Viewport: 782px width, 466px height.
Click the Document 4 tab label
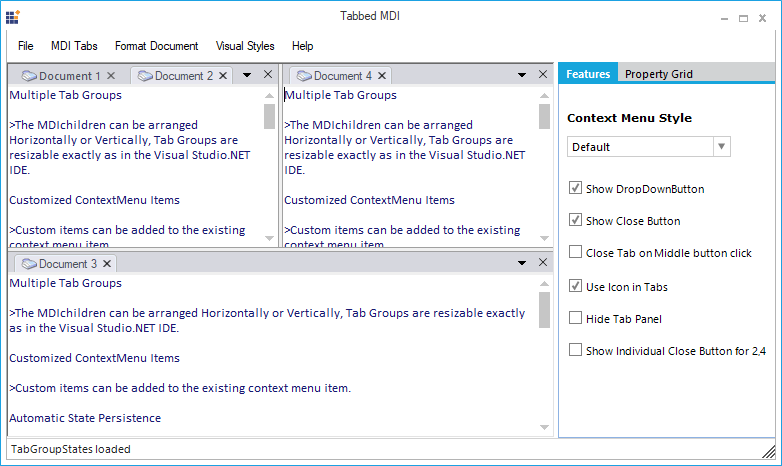tap(343, 76)
